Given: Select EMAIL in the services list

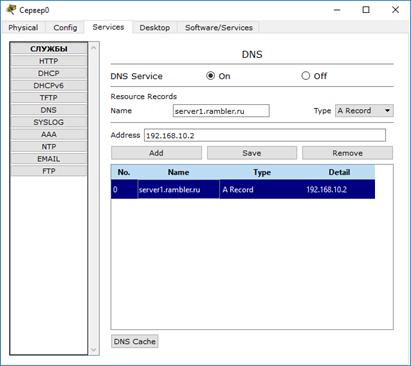Looking at the screenshot, I should tap(49, 159).
